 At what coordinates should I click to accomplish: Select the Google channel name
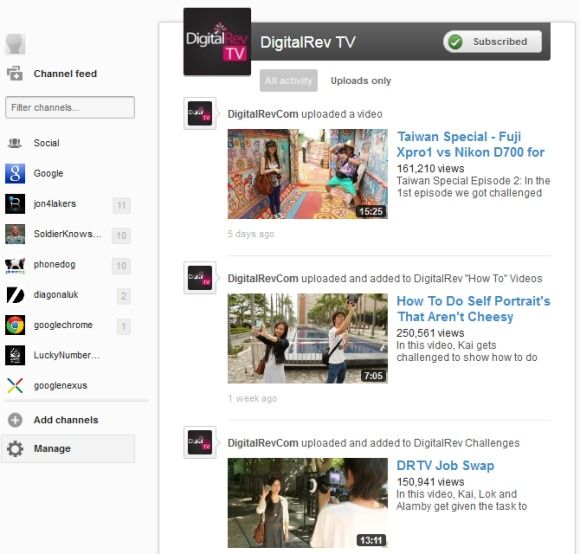pyautogui.click(x=48, y=173)
